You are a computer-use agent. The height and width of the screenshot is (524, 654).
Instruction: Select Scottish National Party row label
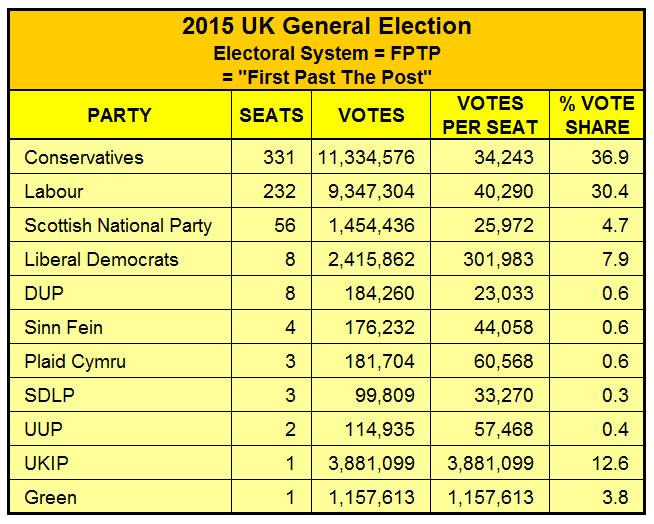[x=118, y=225]
